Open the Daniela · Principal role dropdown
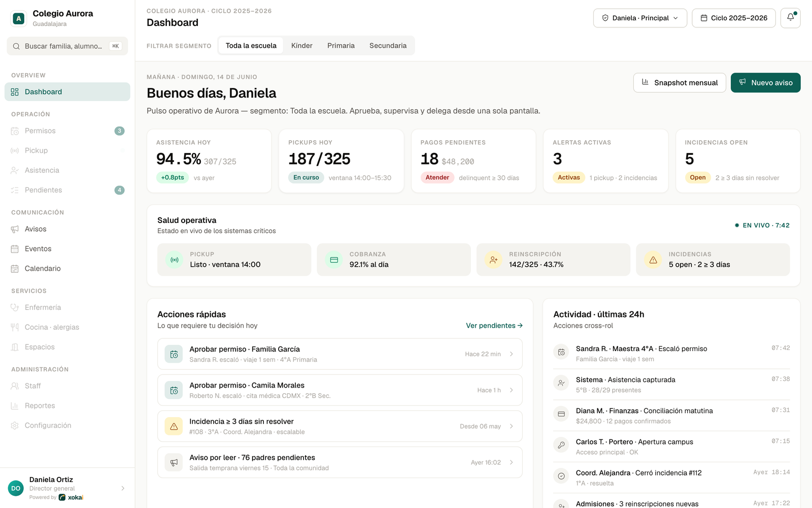Screen dimensions: 812x508 640,18
